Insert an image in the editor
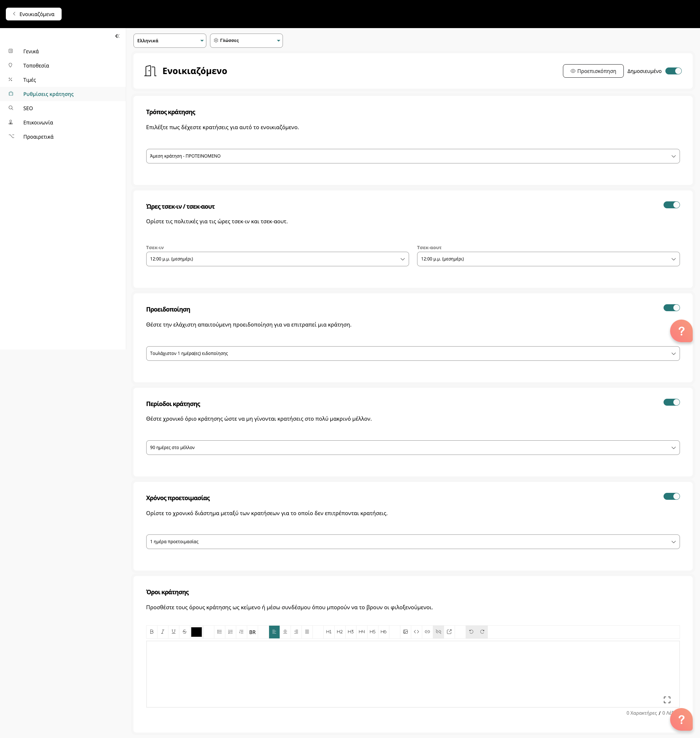 coord(405,631)
